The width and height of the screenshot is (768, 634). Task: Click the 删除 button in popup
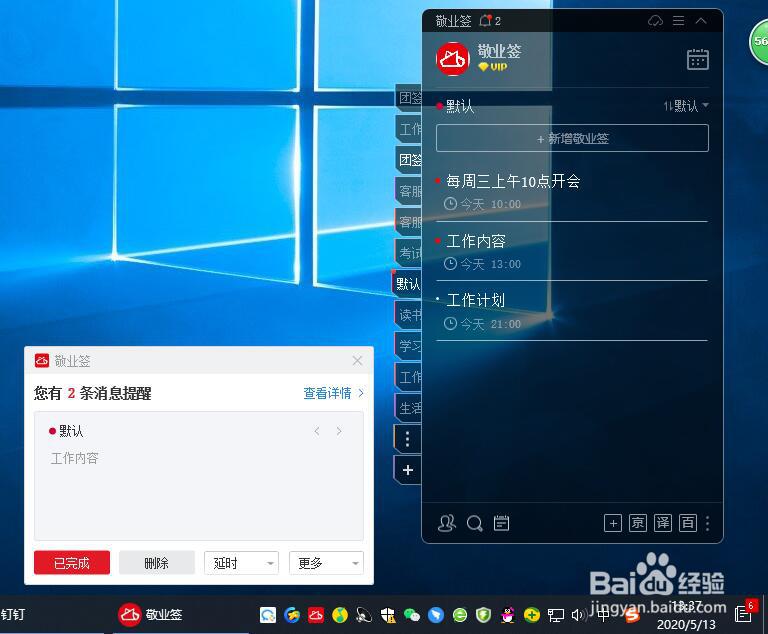pos(157,562)
